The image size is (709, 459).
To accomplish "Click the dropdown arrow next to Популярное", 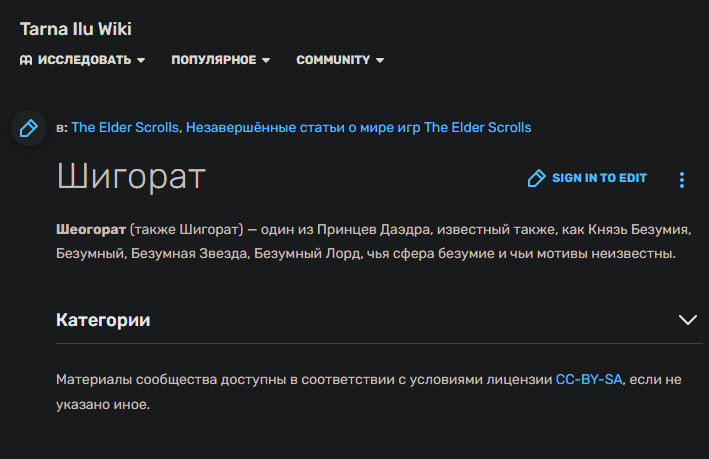I will tap(266, 61).
